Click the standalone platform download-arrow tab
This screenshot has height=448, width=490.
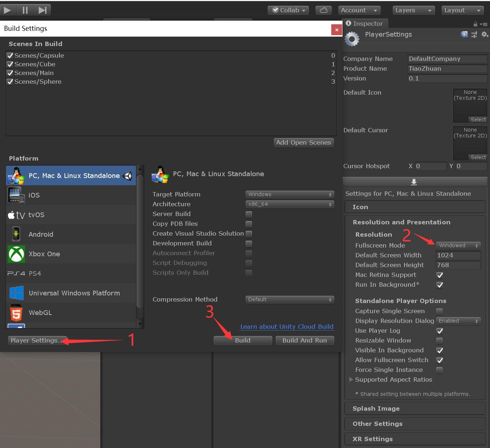[x=414, y=182]
